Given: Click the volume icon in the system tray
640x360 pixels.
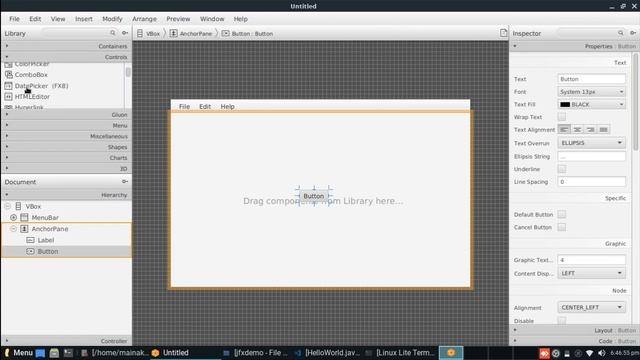Looking at the screenshot, I should point(602,353).
